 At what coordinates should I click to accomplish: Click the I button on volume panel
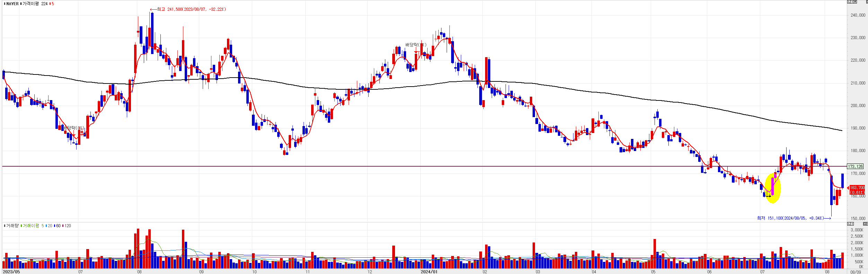click(852, 224)
